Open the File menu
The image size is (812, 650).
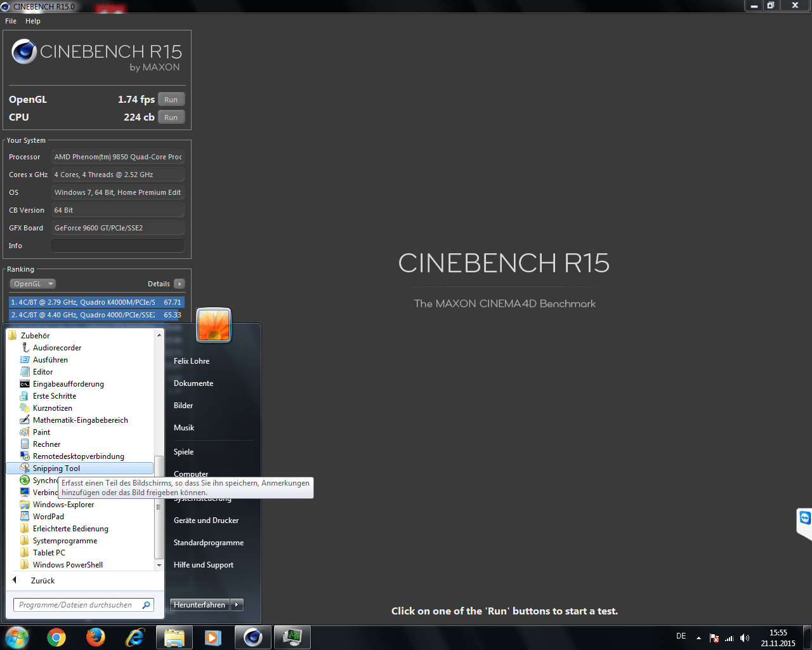click(11, 21)
